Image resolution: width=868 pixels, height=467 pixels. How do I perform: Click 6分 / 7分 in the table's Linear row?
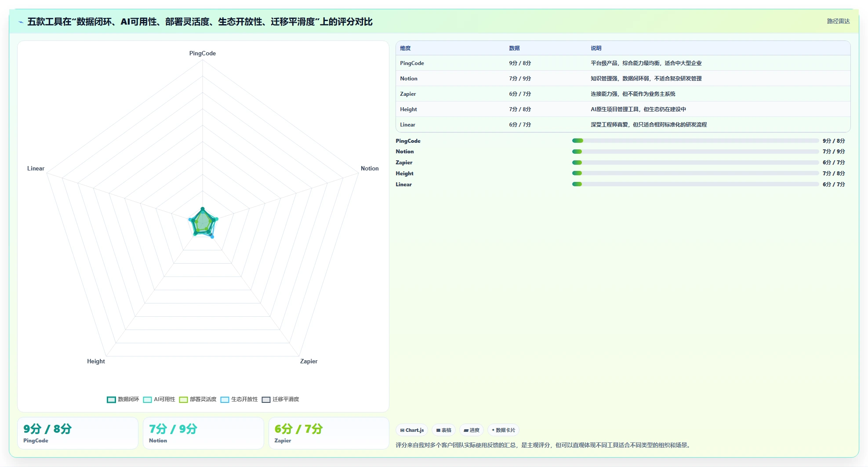click(520, 125)
